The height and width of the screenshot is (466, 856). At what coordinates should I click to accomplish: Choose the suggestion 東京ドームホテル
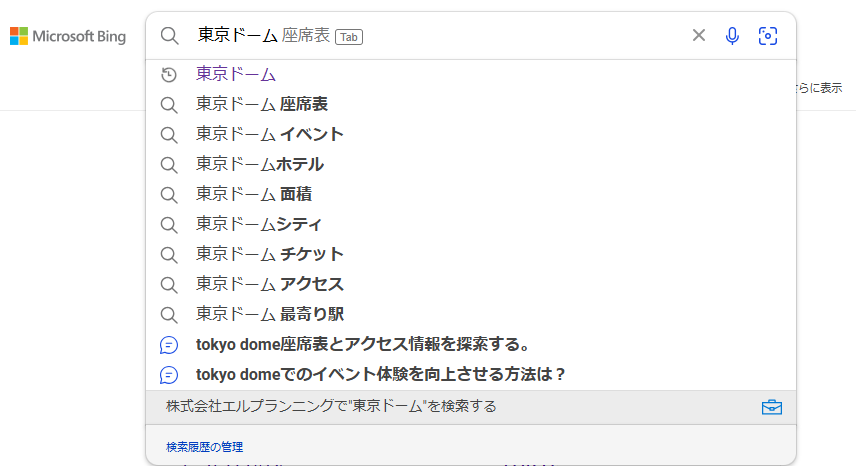[471, 164]
